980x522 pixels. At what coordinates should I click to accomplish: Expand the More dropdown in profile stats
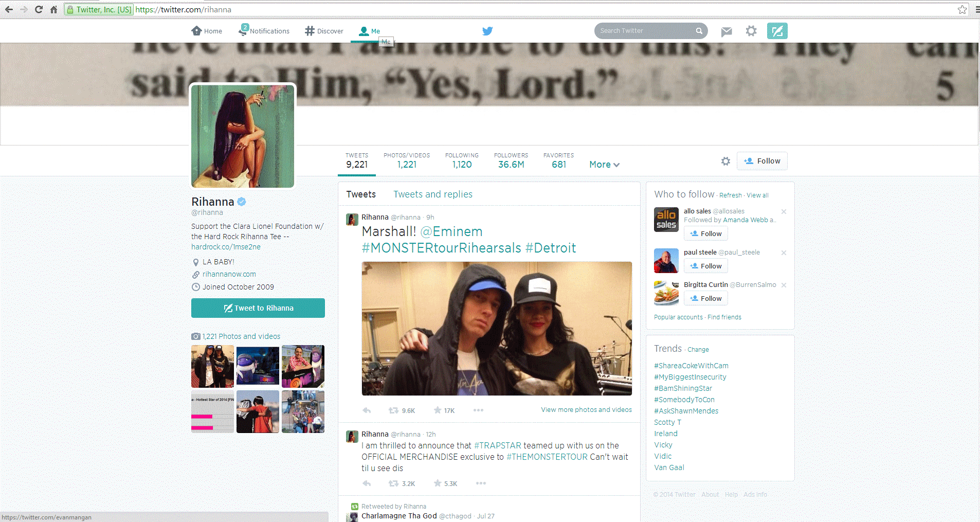604,165
